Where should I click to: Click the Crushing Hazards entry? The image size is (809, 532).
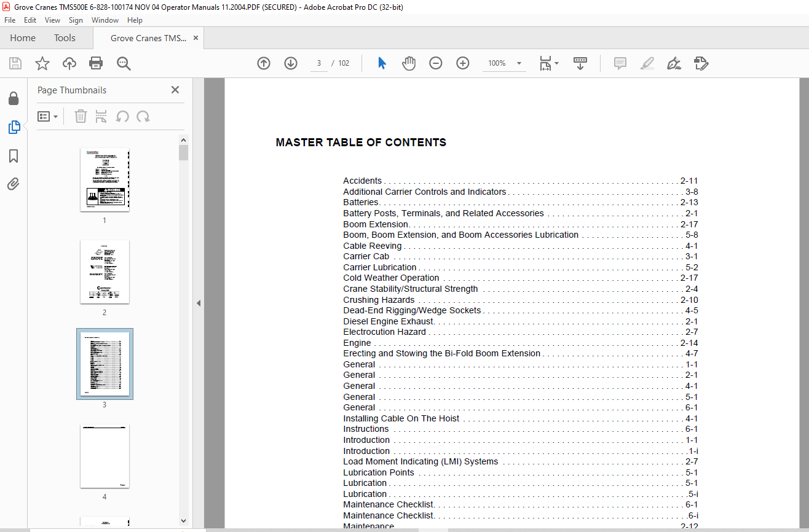(x=520, y=300)
